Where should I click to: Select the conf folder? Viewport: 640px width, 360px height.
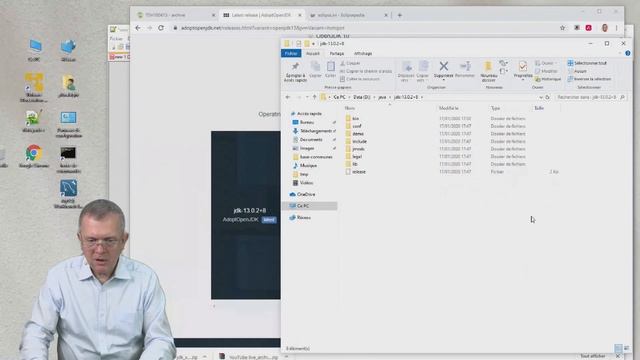tap(356, 126)
